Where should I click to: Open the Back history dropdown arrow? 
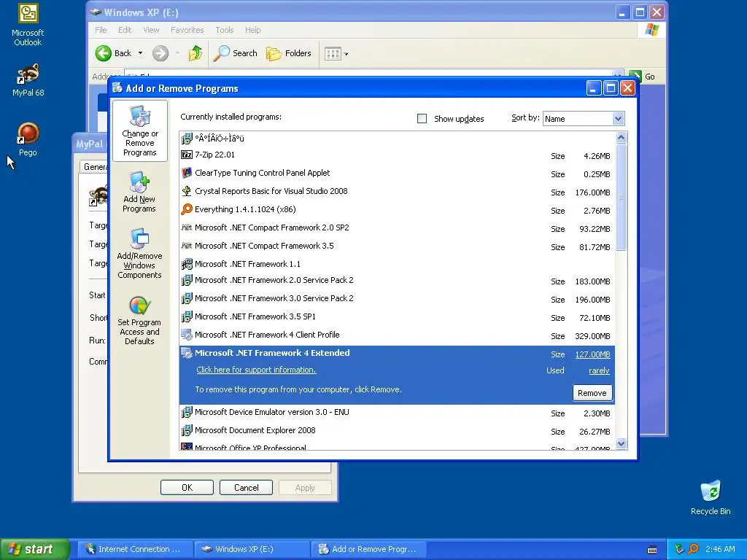(x=140, y=53)
